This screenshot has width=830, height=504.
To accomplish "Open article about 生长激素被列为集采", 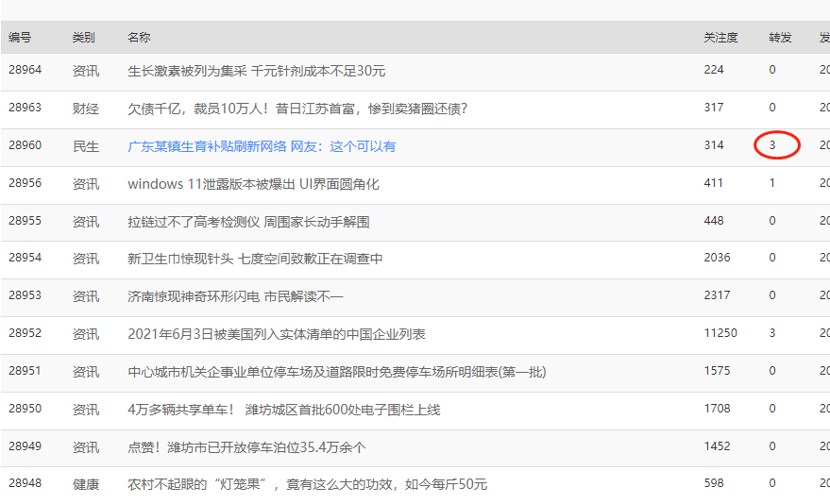I will click(x=256, y=71).
